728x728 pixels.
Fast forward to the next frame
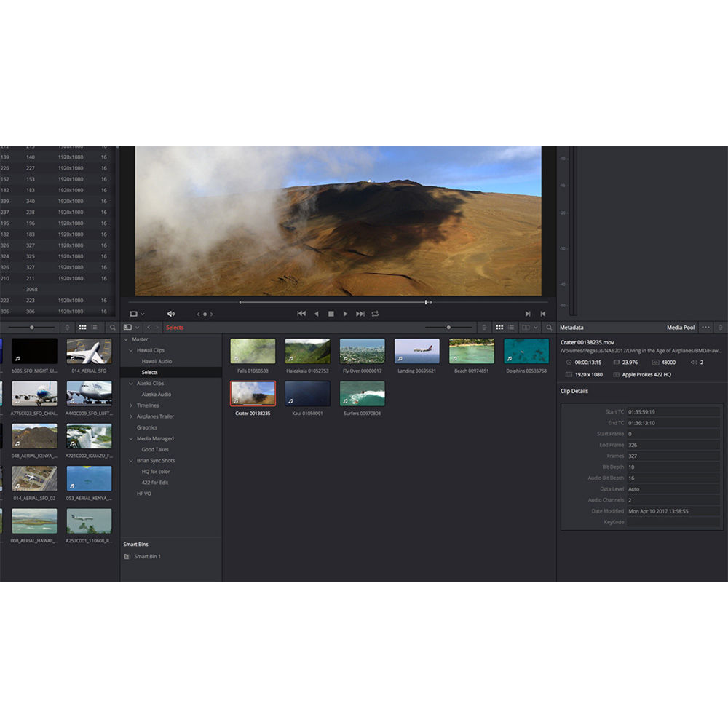pyautogui.click(x=360, y=313)
